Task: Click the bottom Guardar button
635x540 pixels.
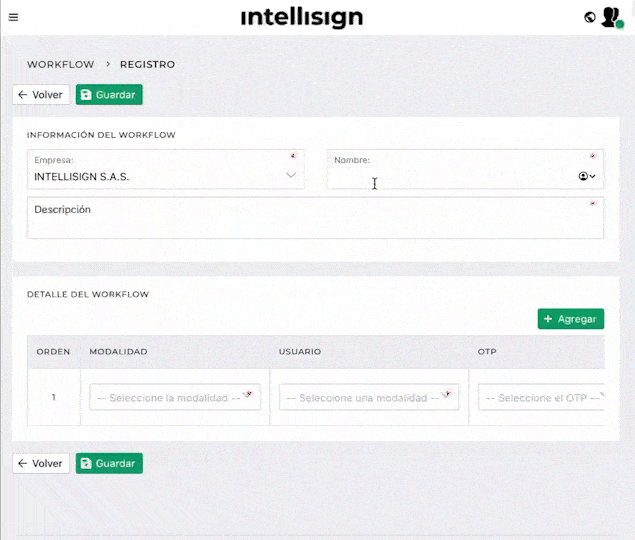Action: (x=109, y=463)
